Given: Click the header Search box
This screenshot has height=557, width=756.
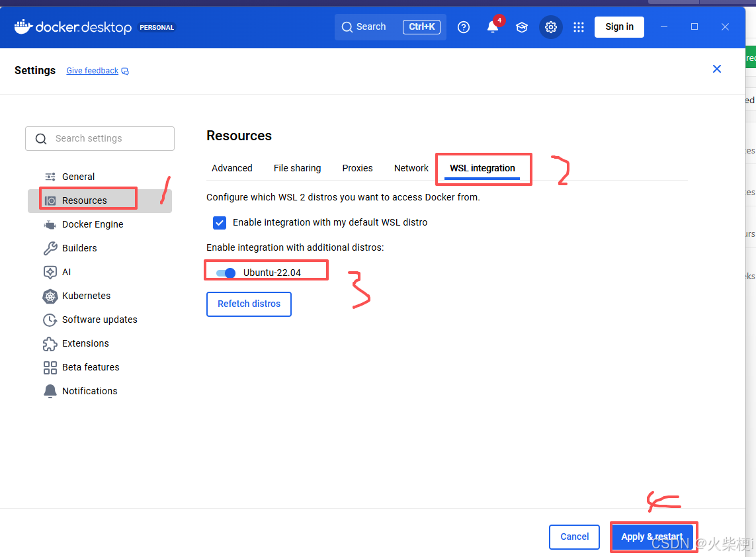Looking at the screenshot, I should coord(390,27).
